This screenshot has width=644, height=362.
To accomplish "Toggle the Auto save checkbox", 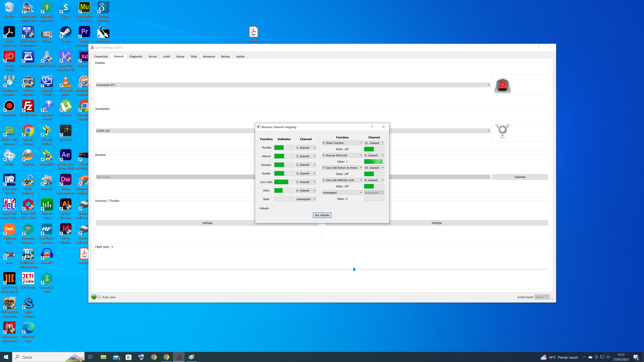I will click(x=99, y=297).
